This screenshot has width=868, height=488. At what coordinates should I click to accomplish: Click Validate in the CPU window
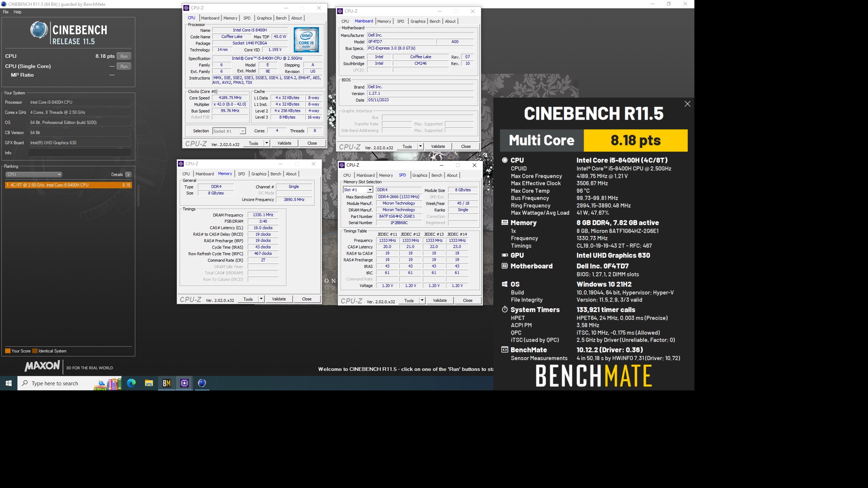tap(284, 143)
